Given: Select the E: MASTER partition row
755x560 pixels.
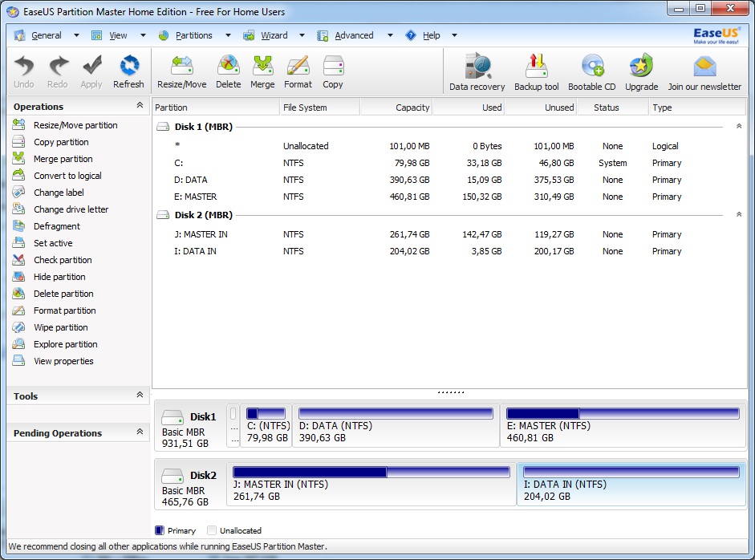Looking at the screenshot, I should pos(448,197).
